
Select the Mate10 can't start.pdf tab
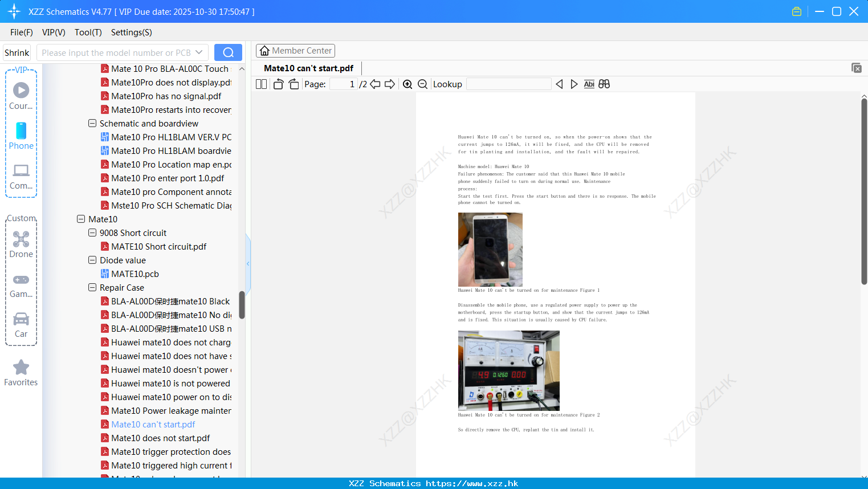308,68
